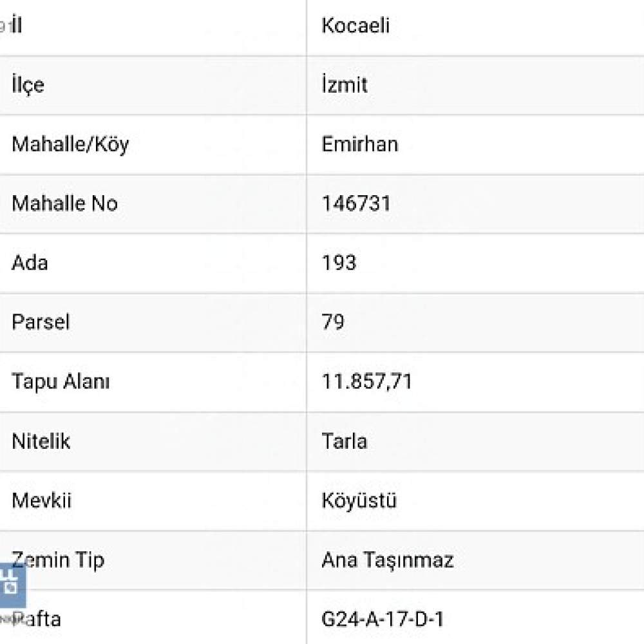The image size is (644, 644).
Task: Select the Zemin Tip label
Action: point(58,560)
